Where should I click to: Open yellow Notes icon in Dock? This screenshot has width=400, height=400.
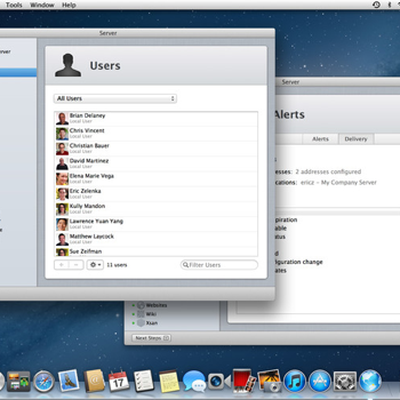[x=169, y=381]
